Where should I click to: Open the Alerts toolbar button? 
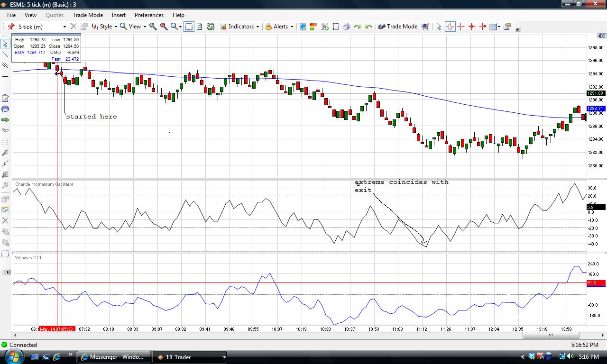click(279, 27)
